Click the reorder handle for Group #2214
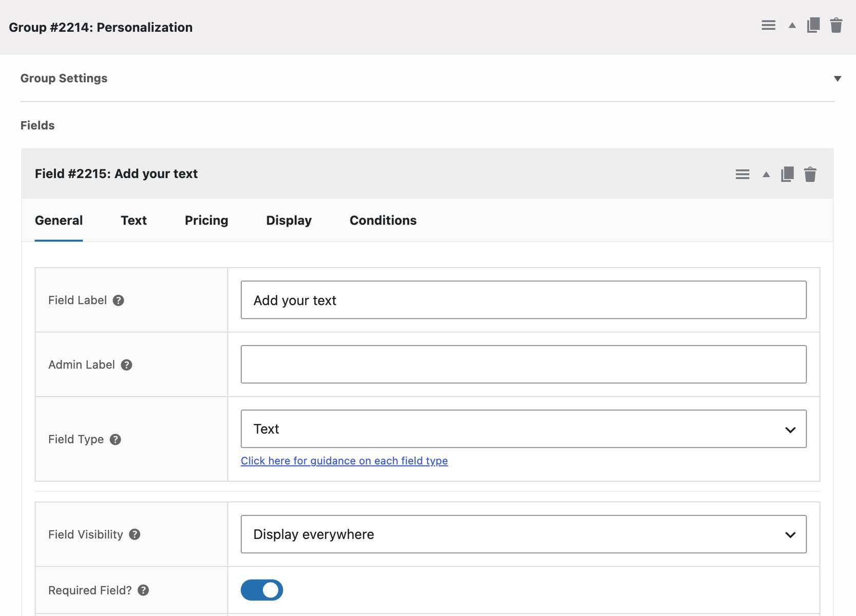Image resolution: width=856 pixels, height=616 pixels. (768, 25)
